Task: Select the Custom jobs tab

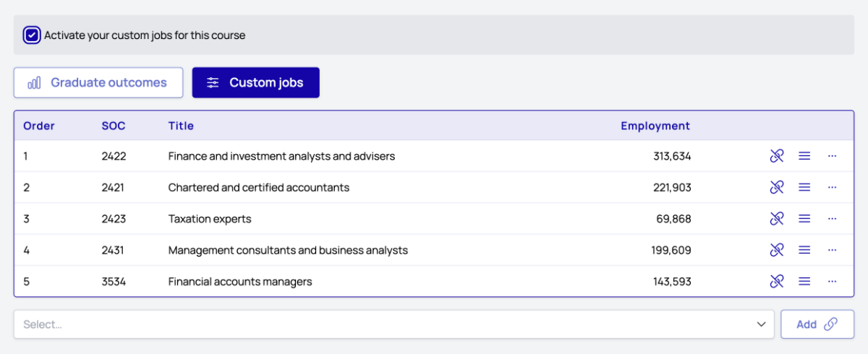Action: (255, 82)
